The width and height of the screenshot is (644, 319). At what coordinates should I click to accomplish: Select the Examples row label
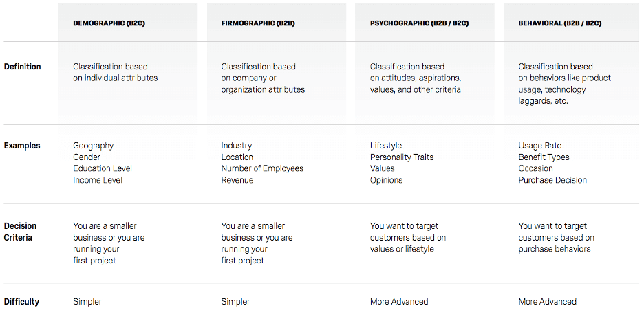[x=22, y=146]
